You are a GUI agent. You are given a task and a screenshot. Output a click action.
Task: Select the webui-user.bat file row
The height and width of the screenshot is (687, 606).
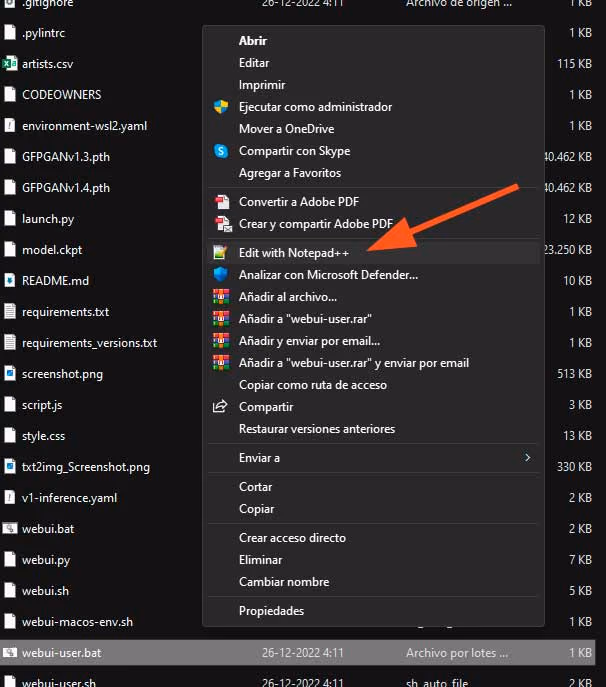[298, 653]
